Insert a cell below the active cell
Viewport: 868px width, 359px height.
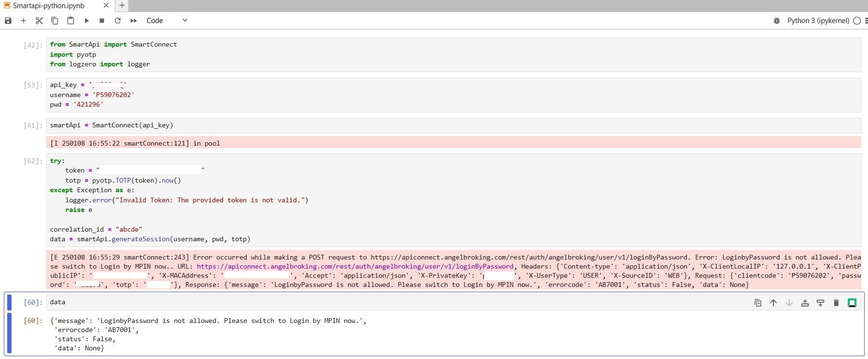(820, 303)
